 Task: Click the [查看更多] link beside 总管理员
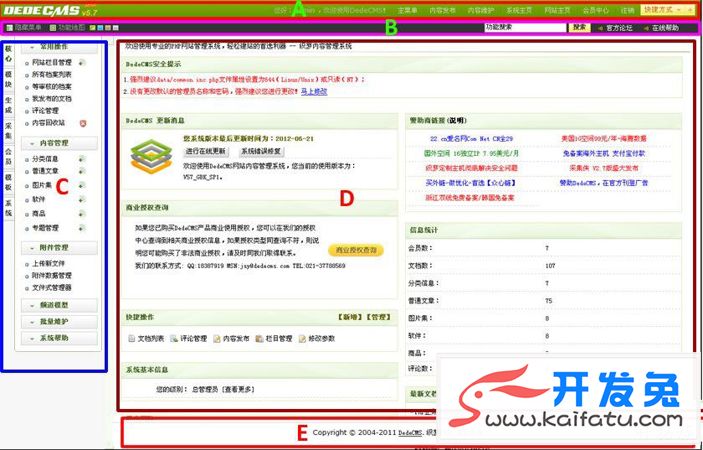click(x=239, y=389)
